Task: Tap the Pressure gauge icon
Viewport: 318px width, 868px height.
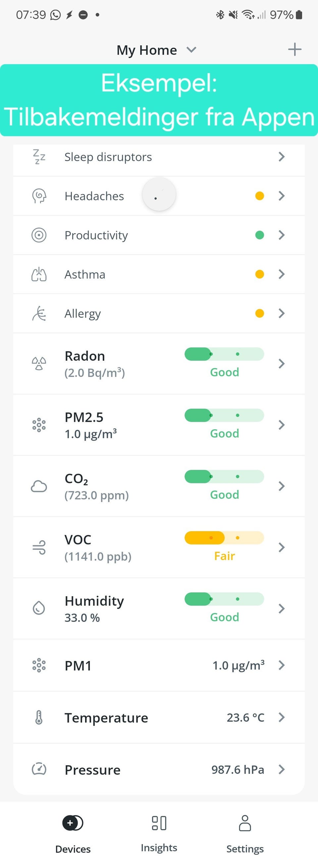Action: [39, 769]
